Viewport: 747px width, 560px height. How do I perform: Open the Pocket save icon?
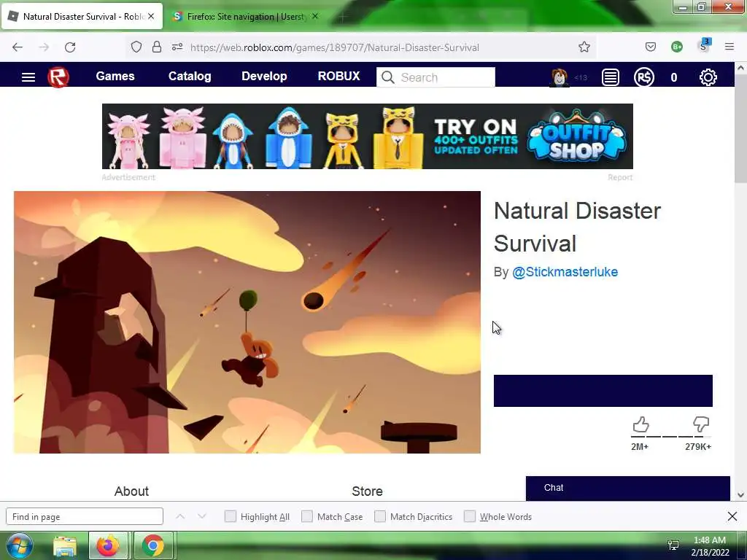pyautogui.click(x=650, y=47)
